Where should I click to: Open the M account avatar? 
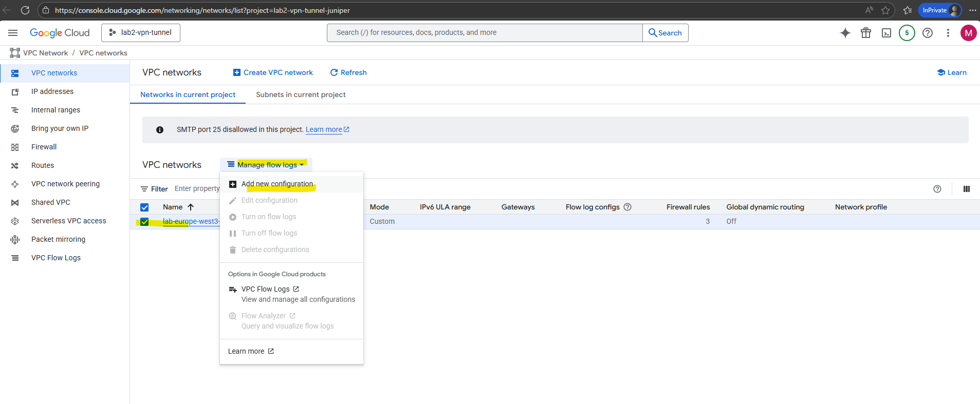tap(969, 33)
